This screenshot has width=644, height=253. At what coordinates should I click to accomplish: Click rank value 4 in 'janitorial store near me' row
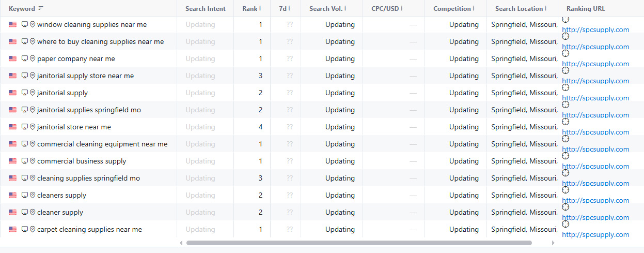click(261, 127)
